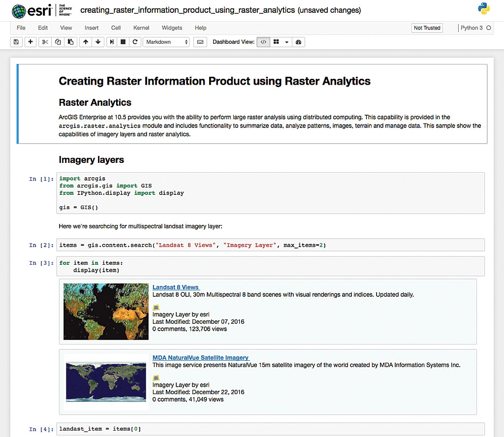This screenshot has height=437, width=504.
Task: Click the kernel idle indicator circle
Action: tap(489, 28)
